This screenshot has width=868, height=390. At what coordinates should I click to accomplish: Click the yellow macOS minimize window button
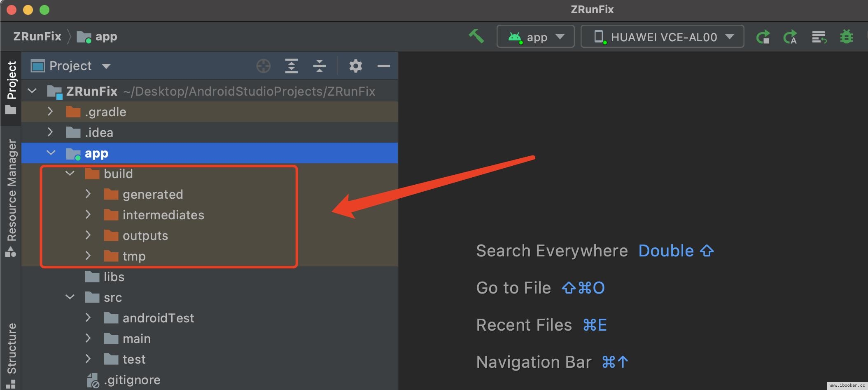coord(28,10)
